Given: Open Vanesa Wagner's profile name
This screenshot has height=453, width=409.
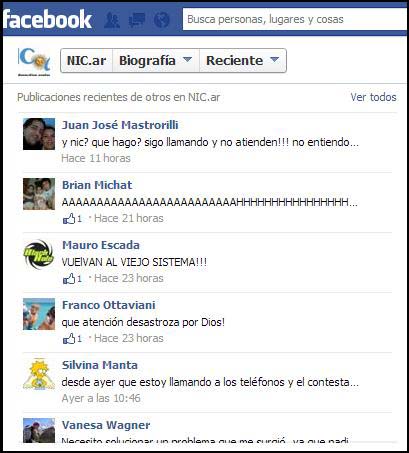Looking at the screenshot, I should tap(106, 425).
